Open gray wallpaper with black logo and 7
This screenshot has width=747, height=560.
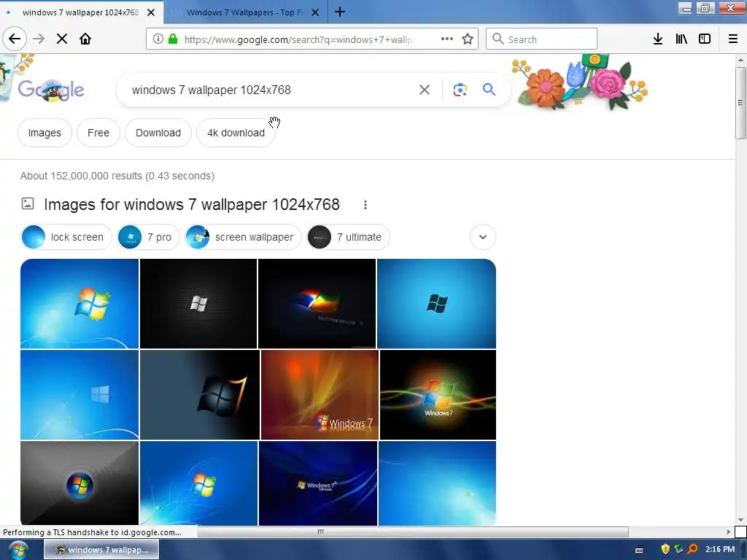click(200, 394)
